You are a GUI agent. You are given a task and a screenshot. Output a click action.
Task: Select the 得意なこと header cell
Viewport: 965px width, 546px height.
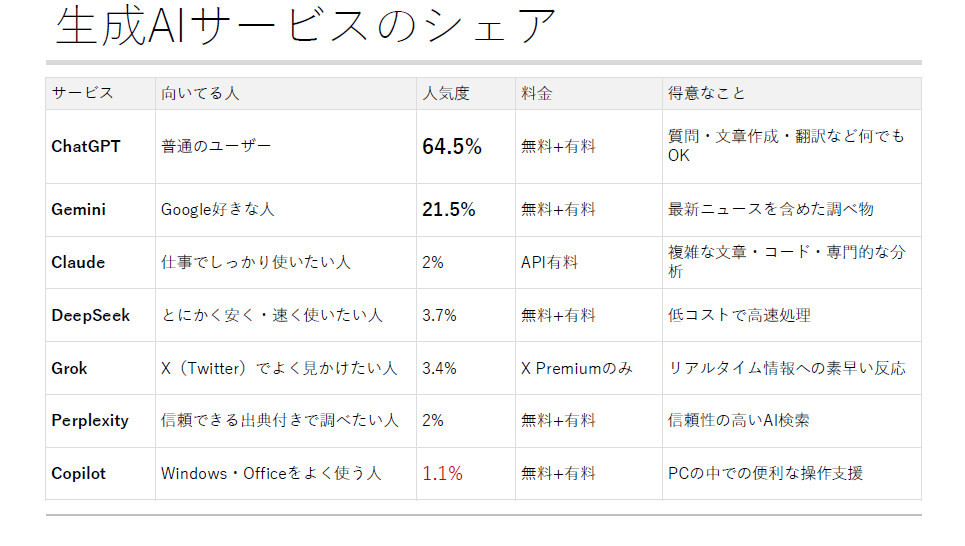tap(706, 93)
